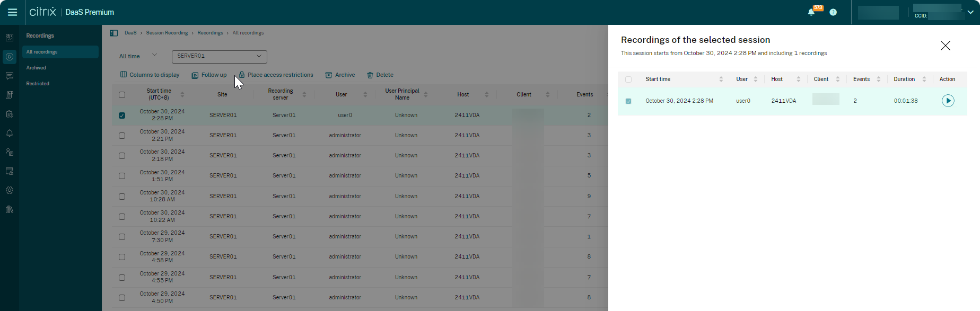
Task: Play the selected session recording
Action: (x=948, y=101)
